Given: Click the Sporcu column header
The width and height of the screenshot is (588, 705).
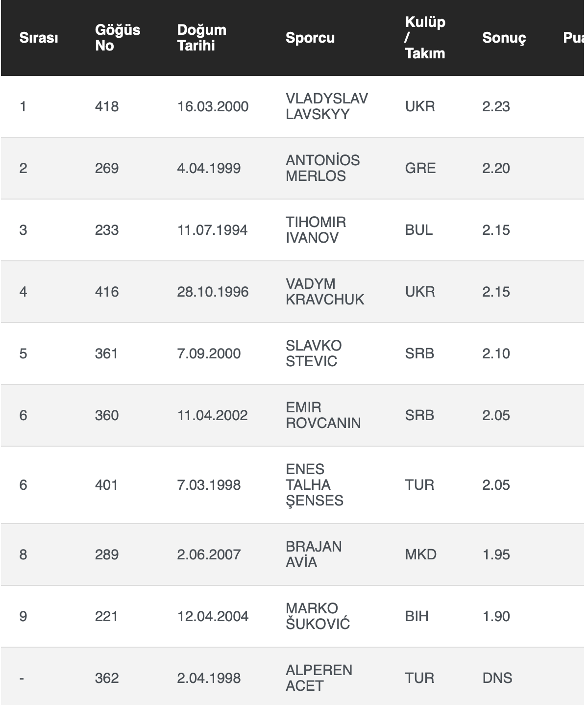Looking at the screenshot, I should [310, 38].
